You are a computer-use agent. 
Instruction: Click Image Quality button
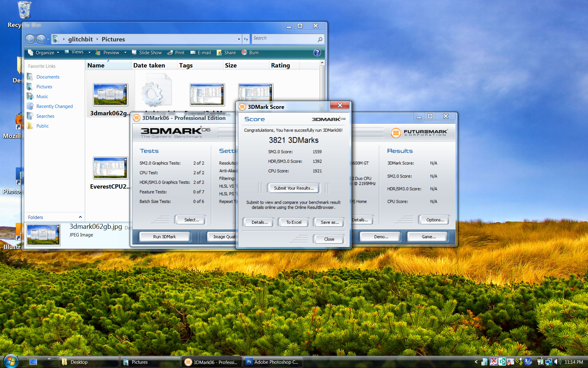222,237
